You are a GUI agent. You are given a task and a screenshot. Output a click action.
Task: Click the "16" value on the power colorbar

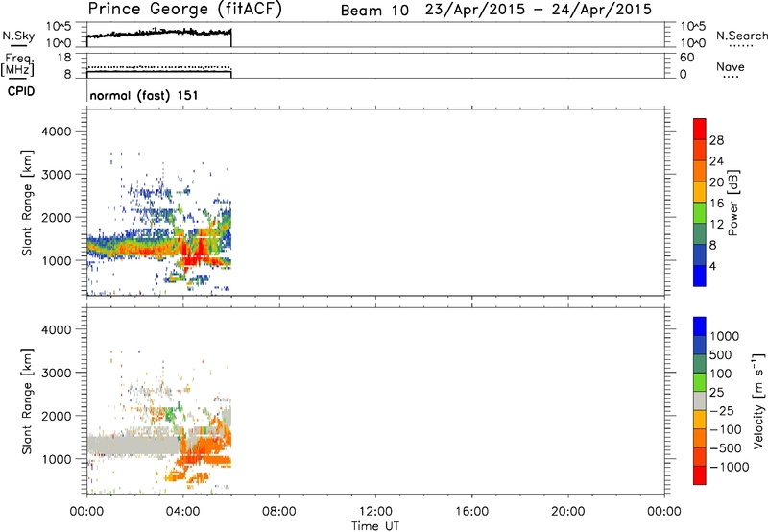(x=716, y=204)
